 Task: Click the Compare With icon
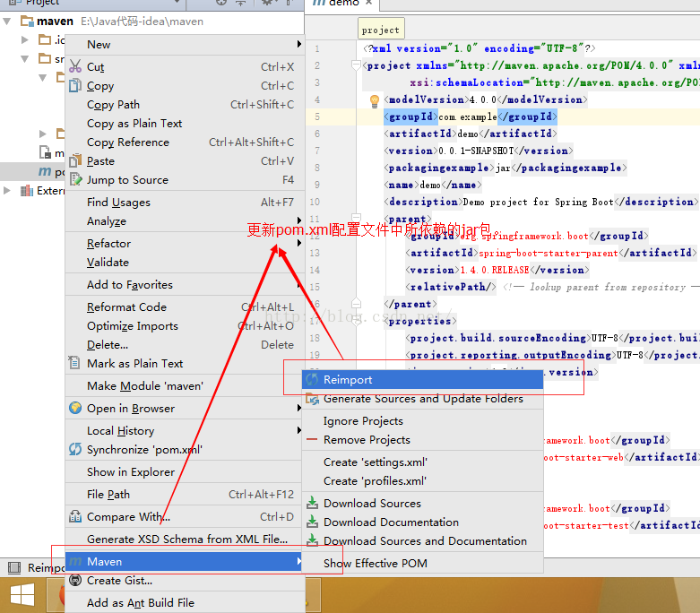point(75,516)
